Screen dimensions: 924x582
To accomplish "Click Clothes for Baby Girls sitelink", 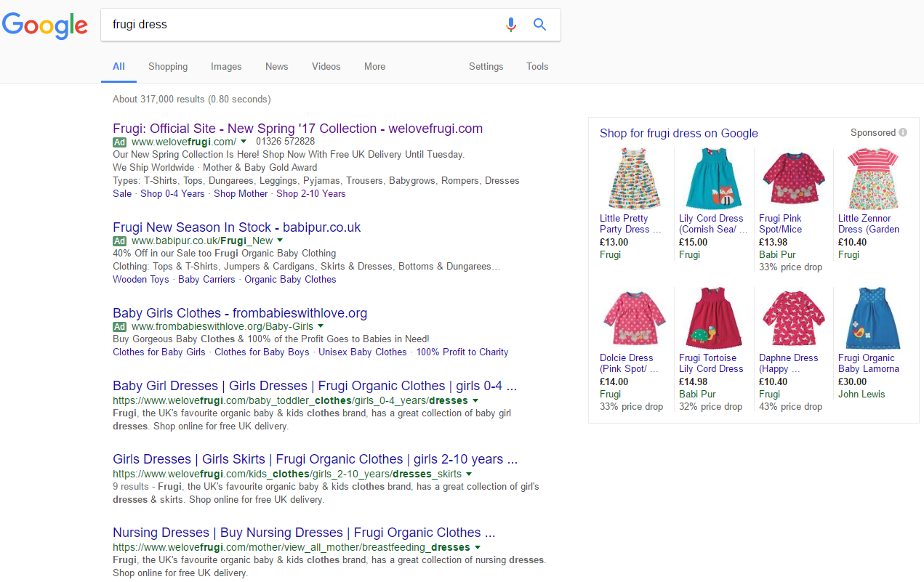I will (x=159, y=352).
